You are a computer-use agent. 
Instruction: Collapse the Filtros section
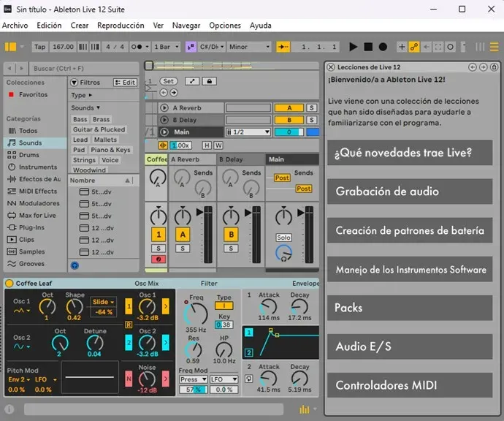75,83
